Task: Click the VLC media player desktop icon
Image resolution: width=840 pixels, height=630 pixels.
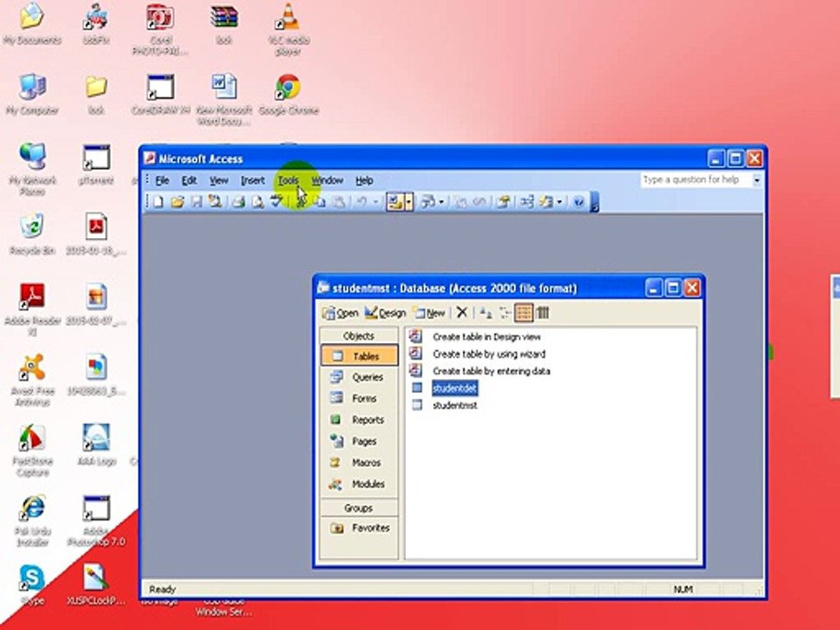Action: (x=288, y=17)
